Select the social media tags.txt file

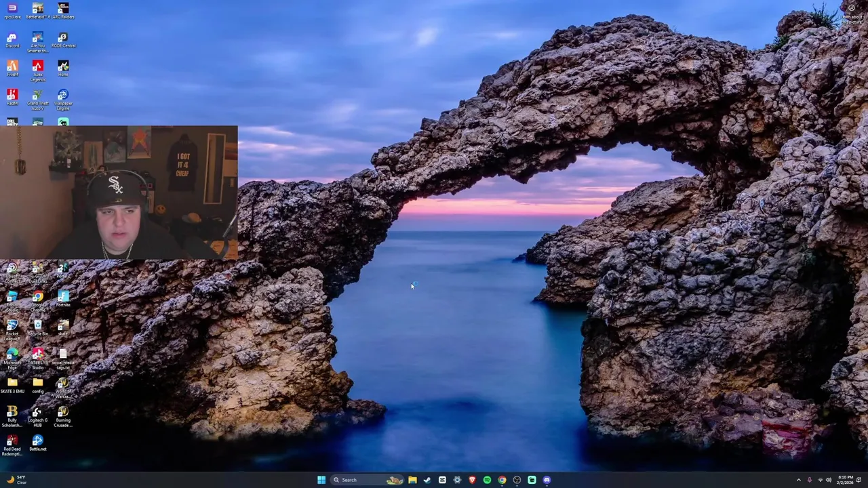(63, 359)
